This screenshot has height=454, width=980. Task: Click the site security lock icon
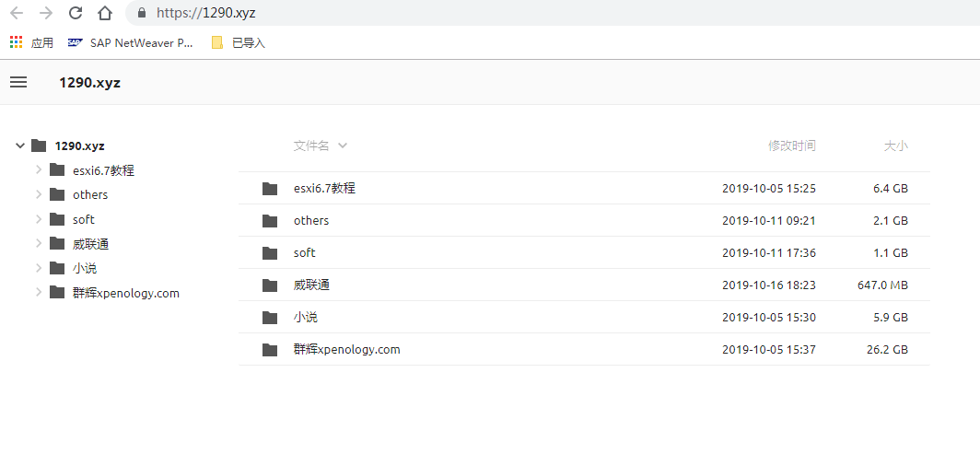(141, 13)
